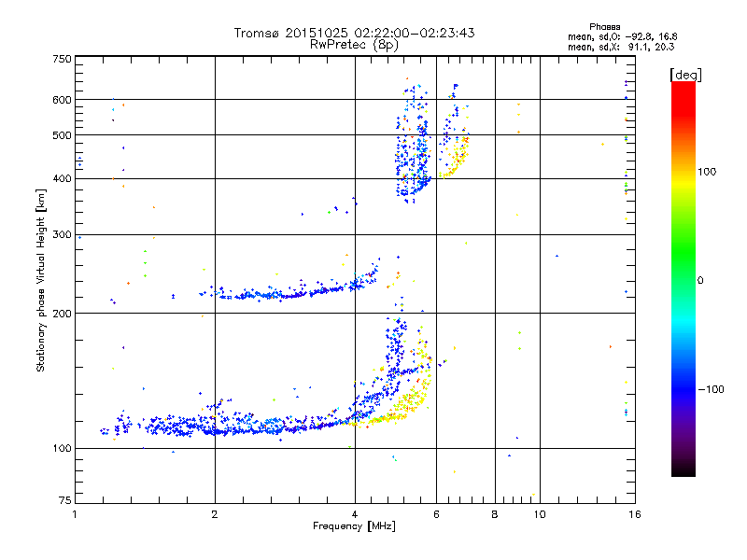Click the y-axis tick label '100'

tap(63, 449)
